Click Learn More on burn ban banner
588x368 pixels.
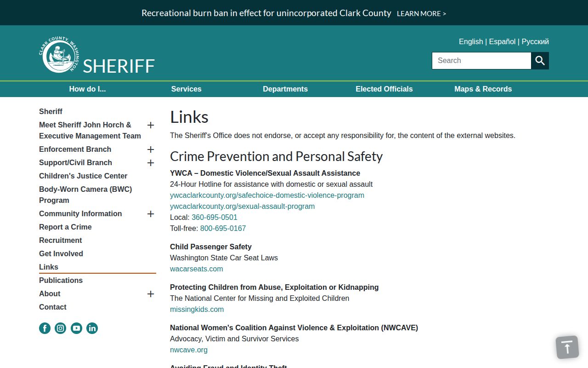(x=421, y=14)
